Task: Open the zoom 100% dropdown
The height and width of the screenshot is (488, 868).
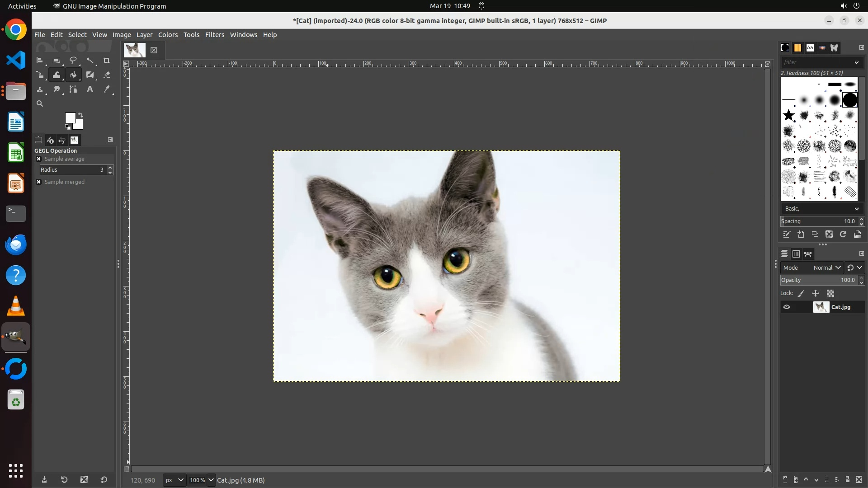Action: coord(211,480)
